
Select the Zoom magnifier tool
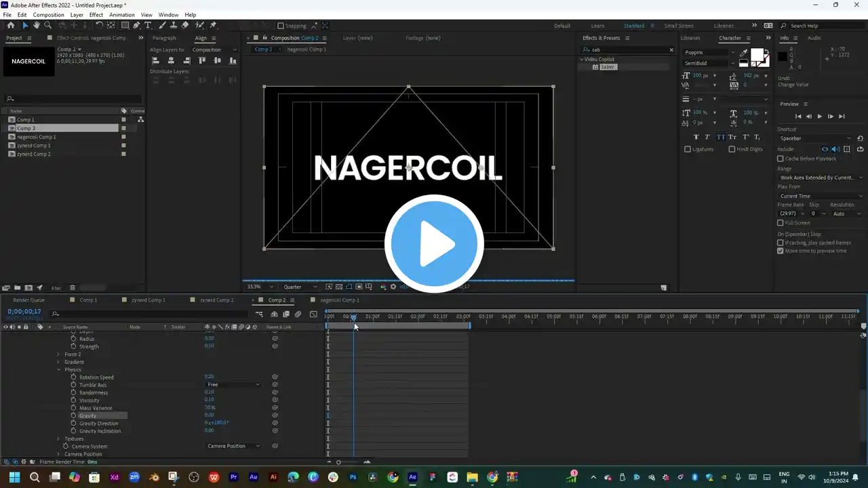pyautogui.click(x=47, y=25)
